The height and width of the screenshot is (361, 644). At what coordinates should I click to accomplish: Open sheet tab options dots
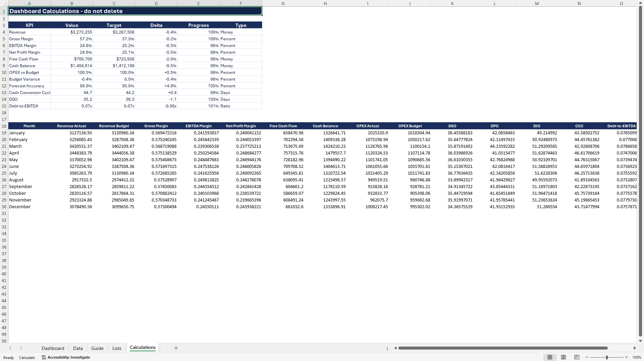(x=387, y=348)
